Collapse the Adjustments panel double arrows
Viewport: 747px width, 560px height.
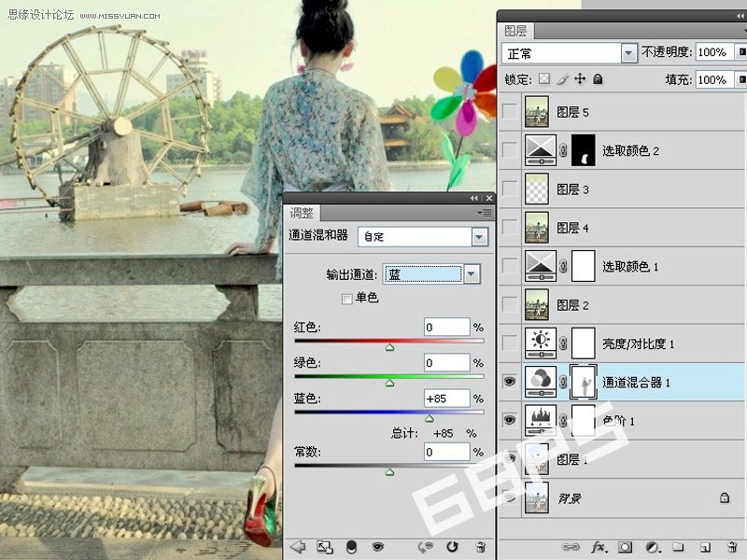(473, 198)
